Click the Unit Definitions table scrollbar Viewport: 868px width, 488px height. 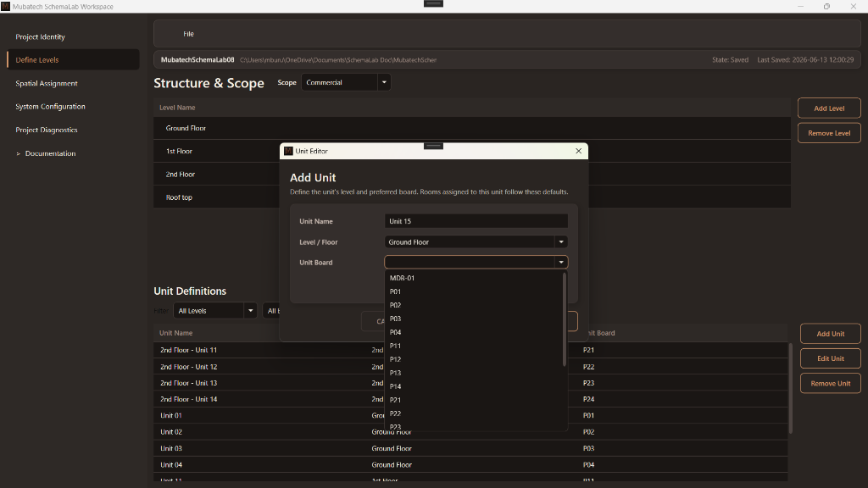click(x=791, y=388)
